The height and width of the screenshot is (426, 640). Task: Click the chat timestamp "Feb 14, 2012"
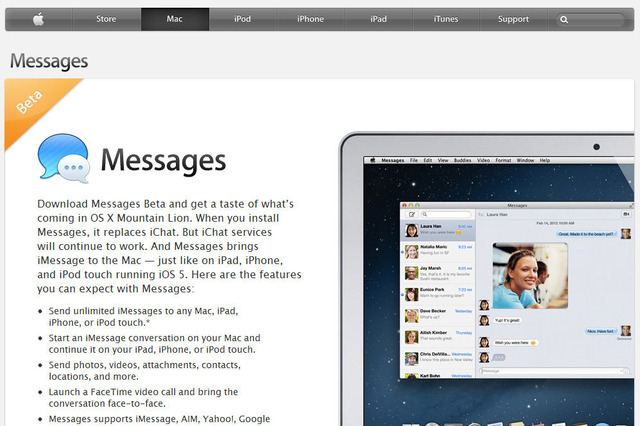555,223
